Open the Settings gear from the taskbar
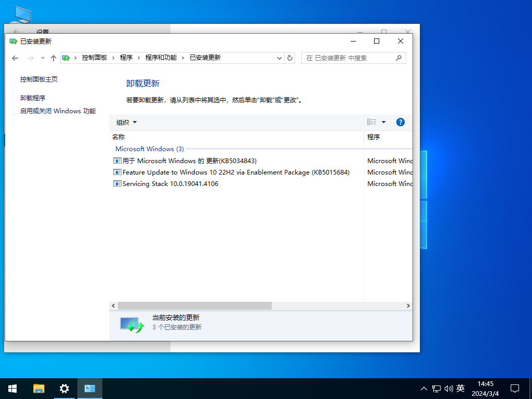The width and height of the screenshot is (532, 399). tap(63, 388)
